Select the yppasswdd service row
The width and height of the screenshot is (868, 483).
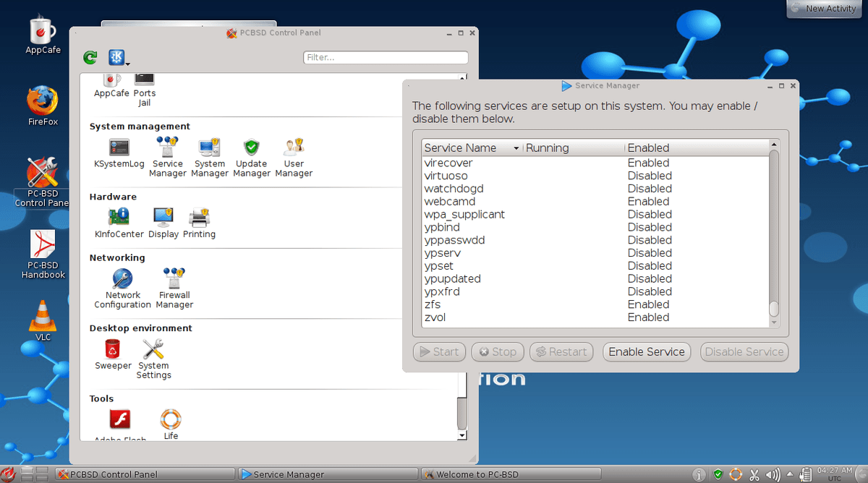click(x=595, y=240)
